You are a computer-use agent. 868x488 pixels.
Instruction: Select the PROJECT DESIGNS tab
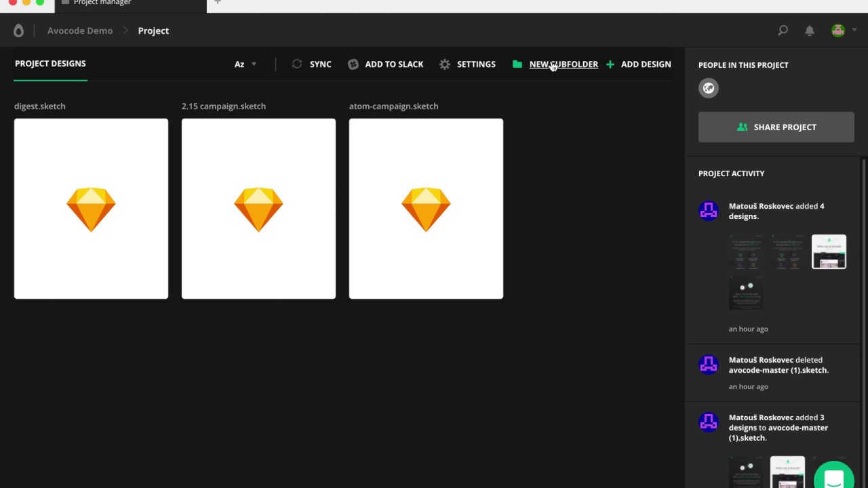coord(50,64)
